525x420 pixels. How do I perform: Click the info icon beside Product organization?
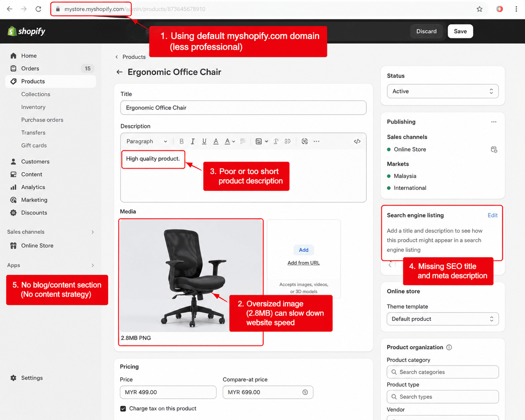coord(449,347)
